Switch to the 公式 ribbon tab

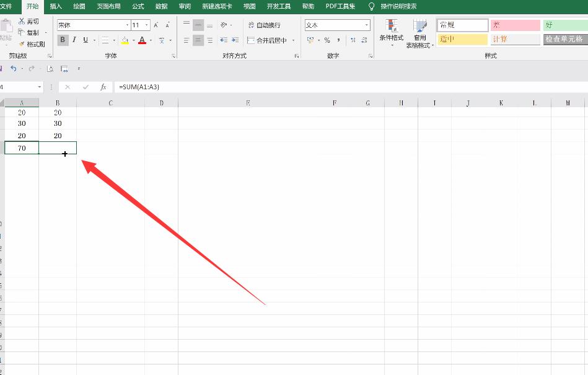(x=138, y=6)
